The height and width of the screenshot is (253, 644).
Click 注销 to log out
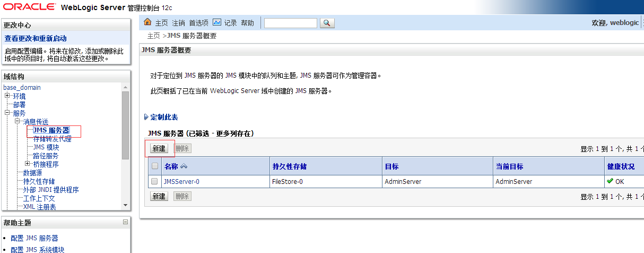click(179, 23)
